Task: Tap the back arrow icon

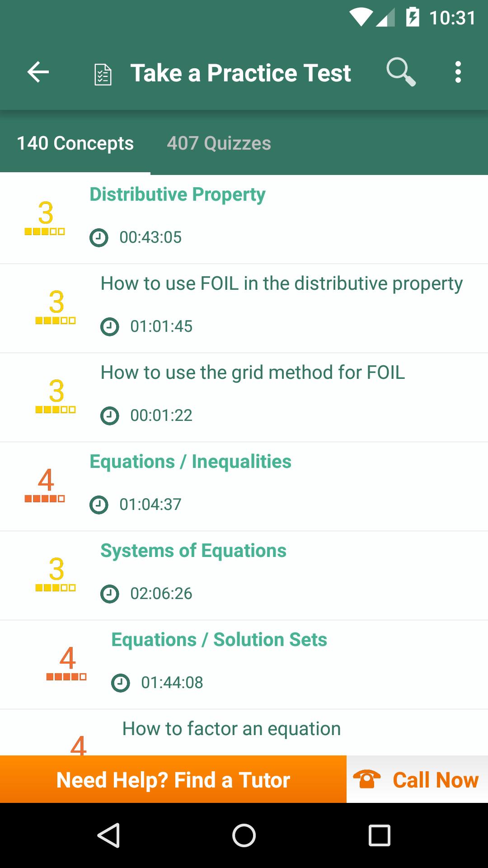Action: pyautogui.click(x=38, y=72)
